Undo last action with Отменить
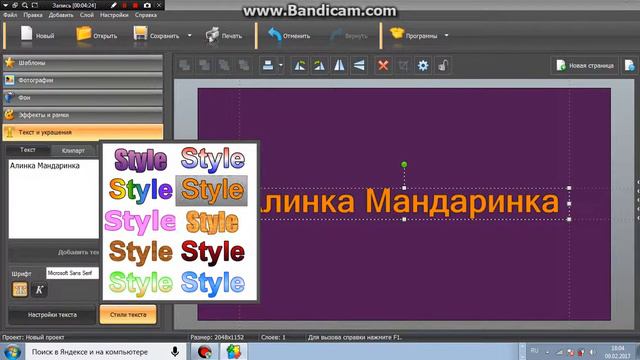 (289, 35)
